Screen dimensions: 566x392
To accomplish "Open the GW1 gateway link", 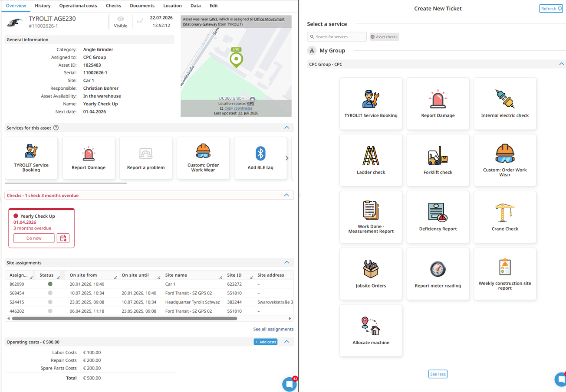I will (213, 19).
